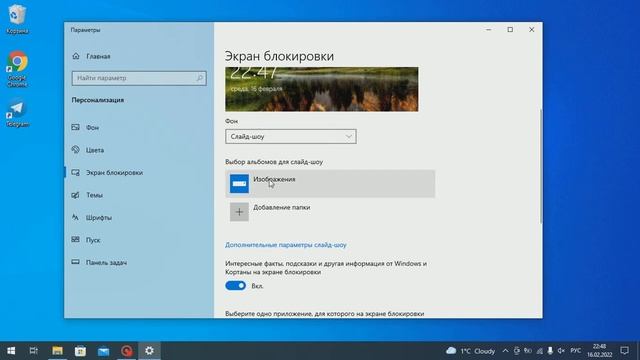
Task: Toggle the fun facts switch Вкл.
Action: [236, 286]
